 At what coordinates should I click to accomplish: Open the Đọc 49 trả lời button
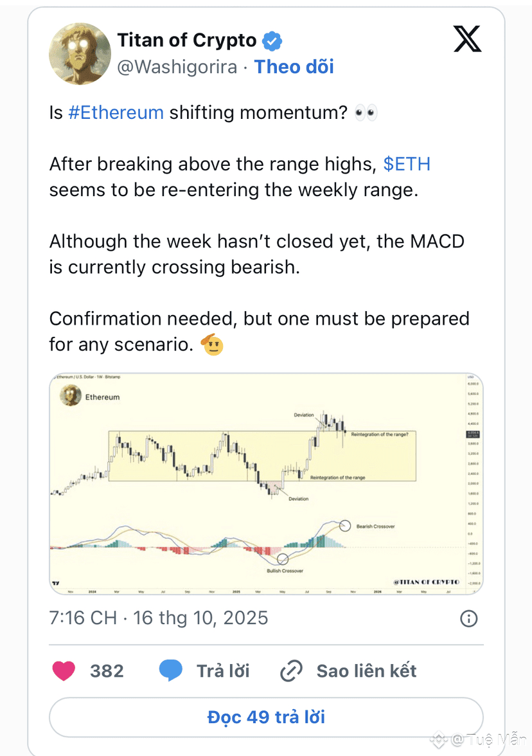(x=266, y=717)
